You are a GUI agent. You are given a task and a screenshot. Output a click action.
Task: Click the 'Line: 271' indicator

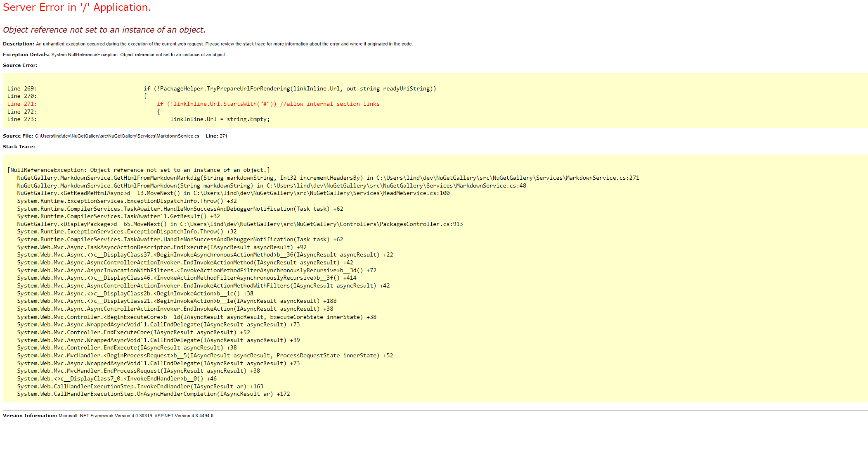[216, 136]
